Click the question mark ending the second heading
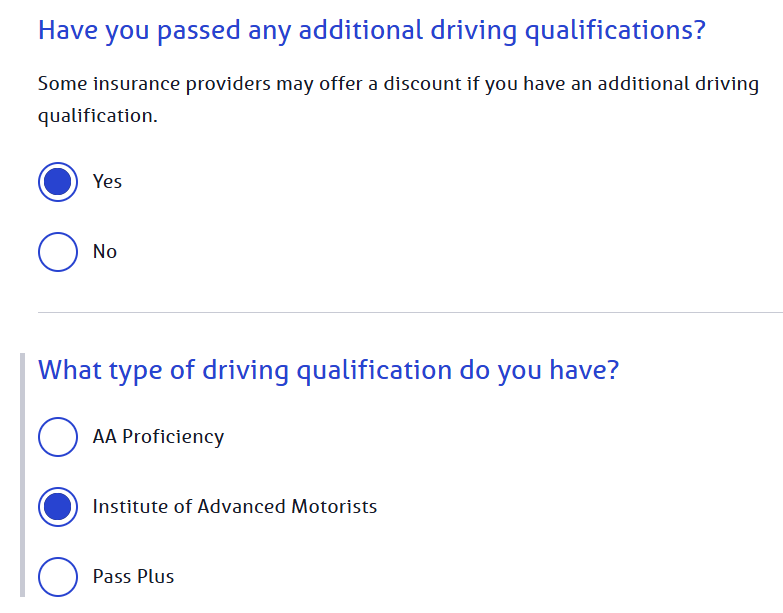The width and height of the screenshot is (783, 613). (x=612, y=370)
